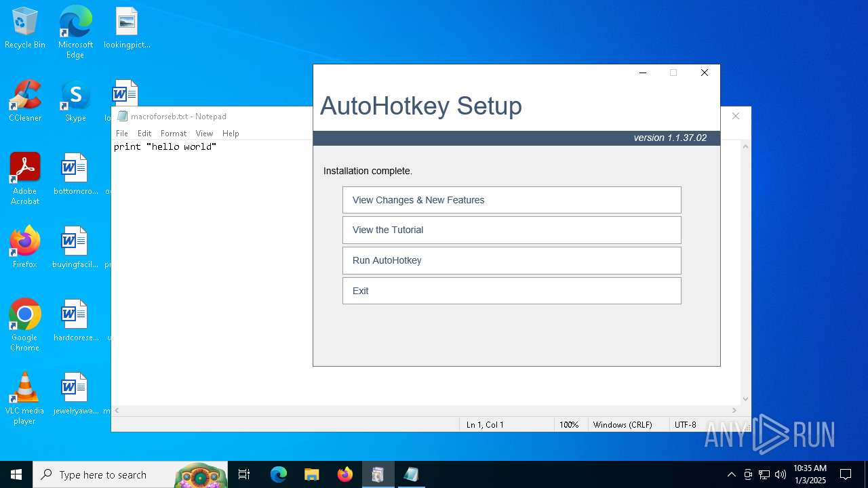Select jewelryawa Word document

(x=75, y=394)
